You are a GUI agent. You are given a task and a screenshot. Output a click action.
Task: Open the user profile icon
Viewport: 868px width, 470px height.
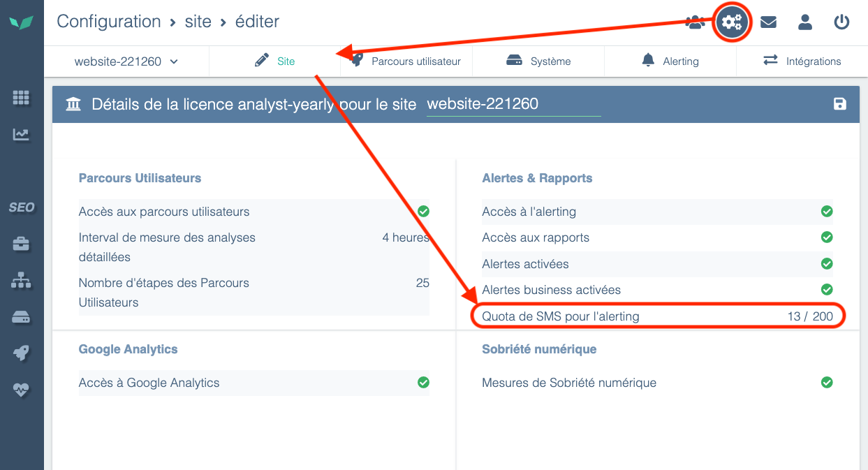pos(805,22)
